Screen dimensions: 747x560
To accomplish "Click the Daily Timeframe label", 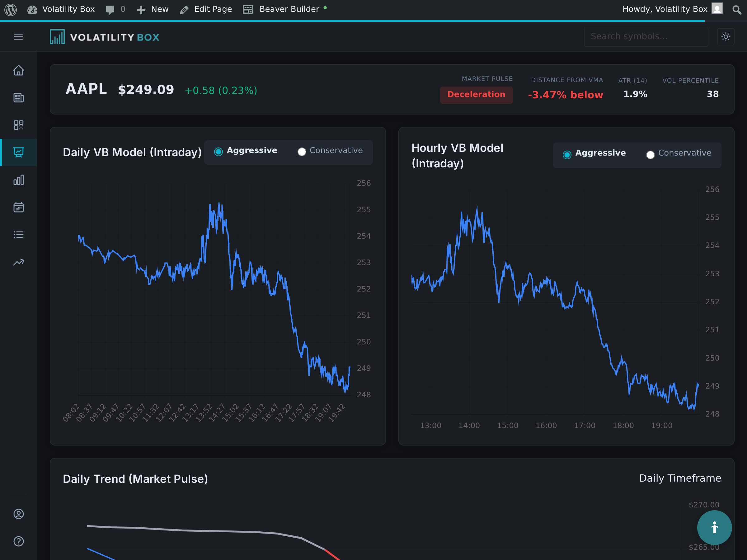I will pos(680,478).
